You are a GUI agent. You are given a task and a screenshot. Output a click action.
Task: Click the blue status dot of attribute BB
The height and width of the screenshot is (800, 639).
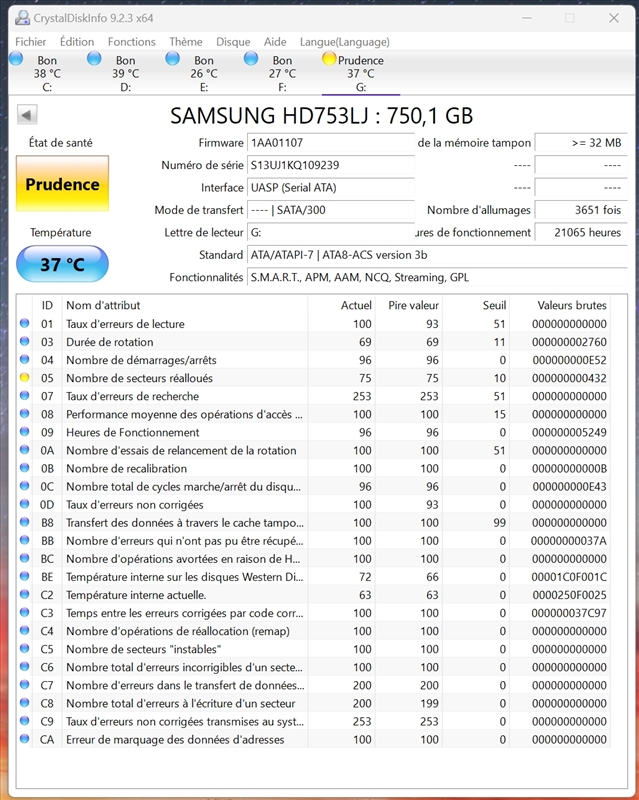point(24,540)
